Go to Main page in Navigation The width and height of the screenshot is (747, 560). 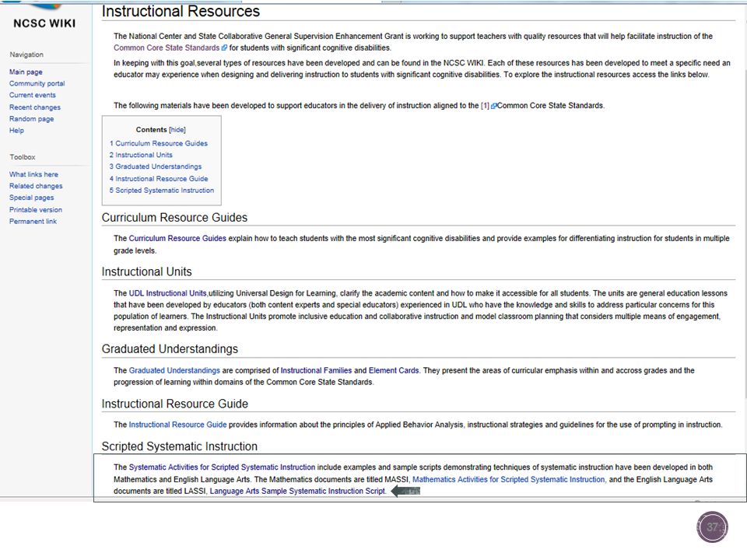(26, 72)
